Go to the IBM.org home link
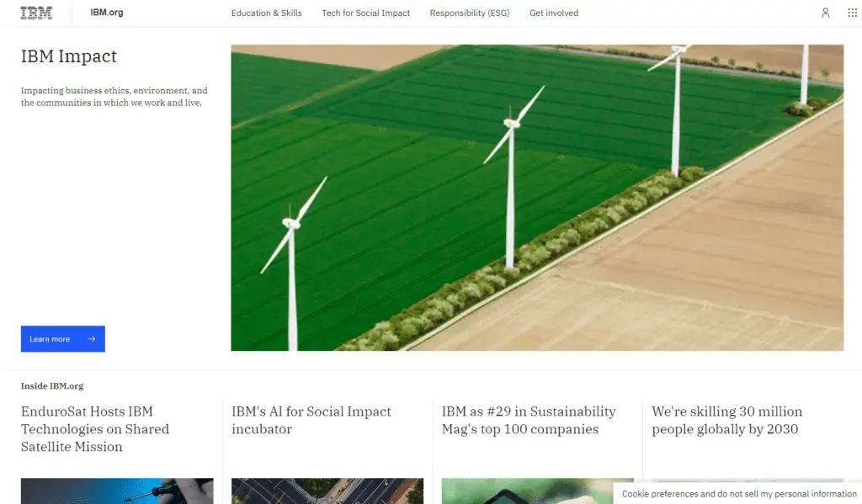Image resolution: width=862 pixels, height=504 pixels. [107, 12]
